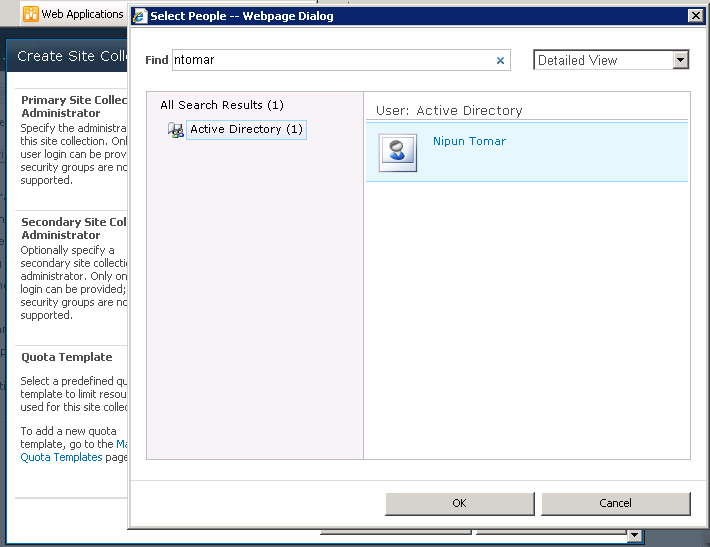
Task: Click the 'User: Active Directory' header text
Action: coord(449,110)
